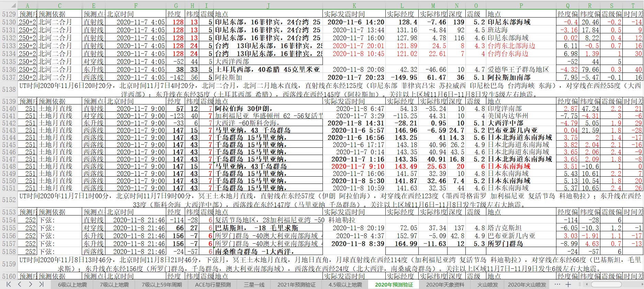Click the merged note cell in row 5159

pos(330,264)
